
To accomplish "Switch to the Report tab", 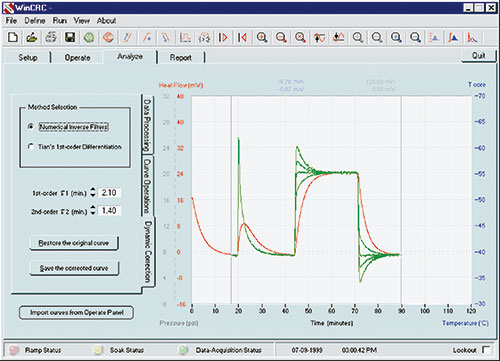I will coord(181,58).
